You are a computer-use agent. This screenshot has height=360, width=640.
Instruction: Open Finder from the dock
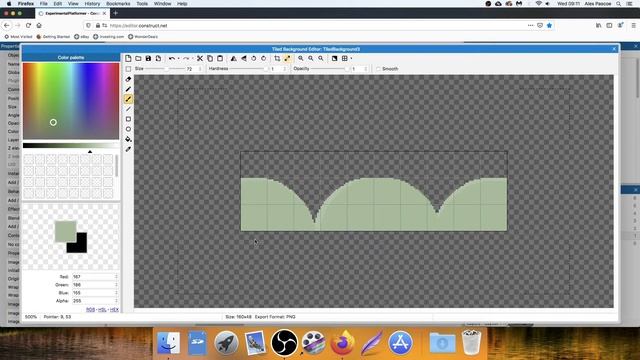(x=168, y=343)
